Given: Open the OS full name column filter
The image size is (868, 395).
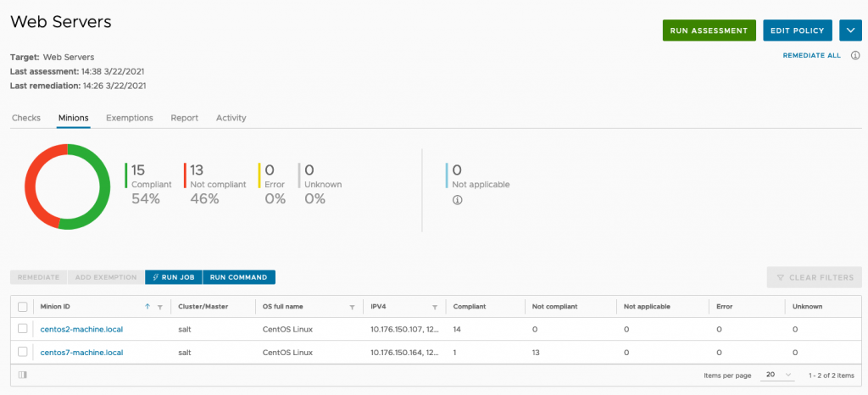Looking at the screenshot, I should (352, 307).
